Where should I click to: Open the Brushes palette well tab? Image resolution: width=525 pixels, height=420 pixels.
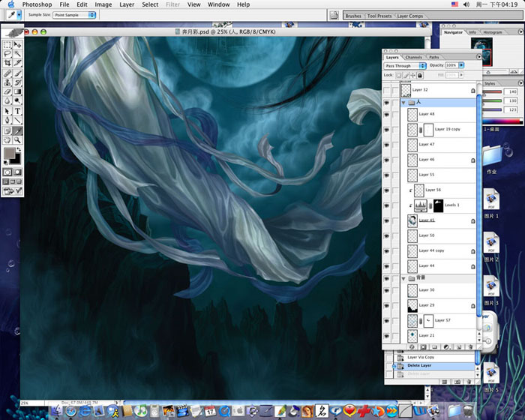tap(353, 16)
